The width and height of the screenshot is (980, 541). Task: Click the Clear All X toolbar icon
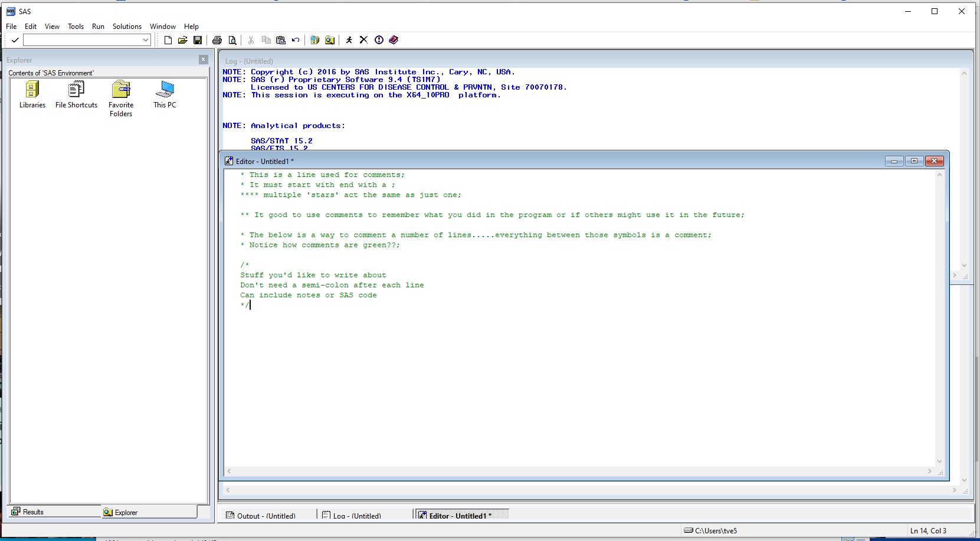tap(363, 40)
